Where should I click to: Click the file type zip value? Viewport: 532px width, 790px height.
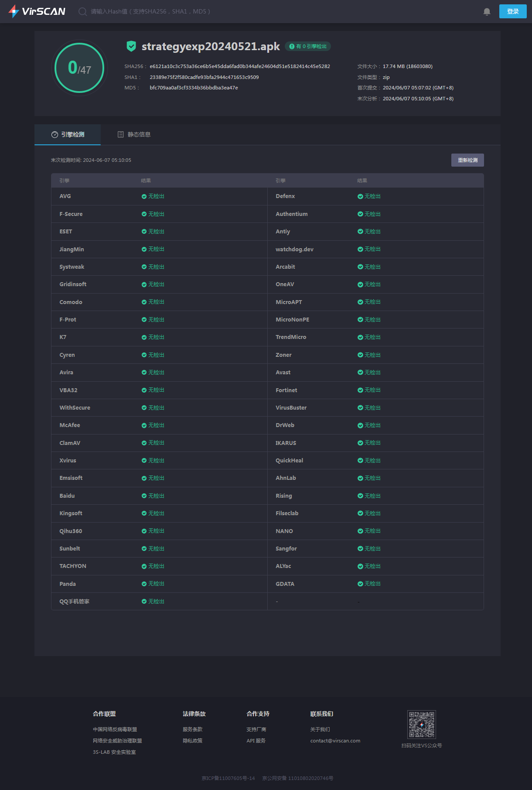386,77
